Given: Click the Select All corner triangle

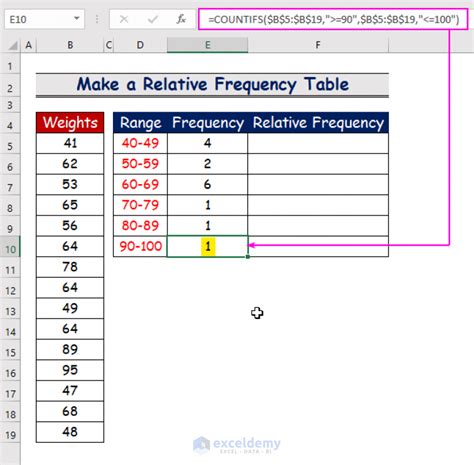Looking at the screenshot, I should [12, 45].
